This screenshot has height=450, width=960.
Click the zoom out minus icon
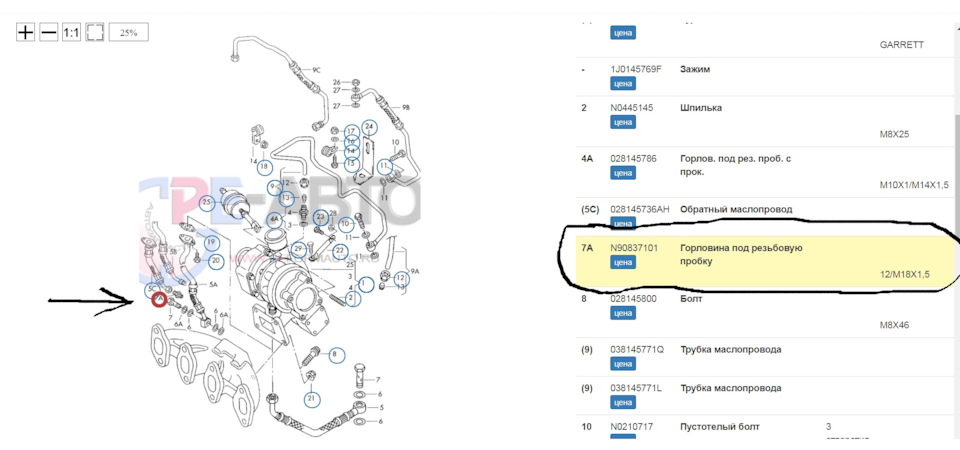pos(48,32)
